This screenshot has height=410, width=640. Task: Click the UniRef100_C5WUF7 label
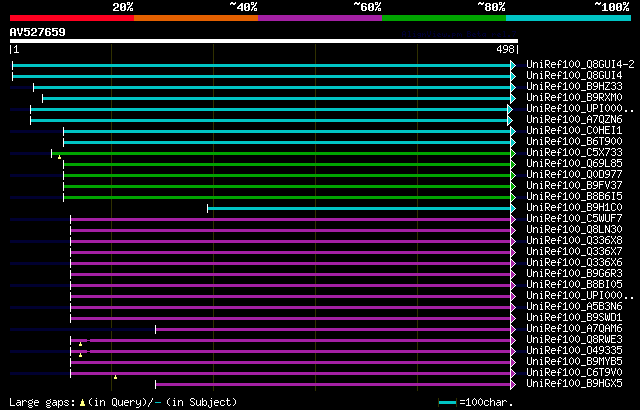pyautogui.click(x=574, y=219)
